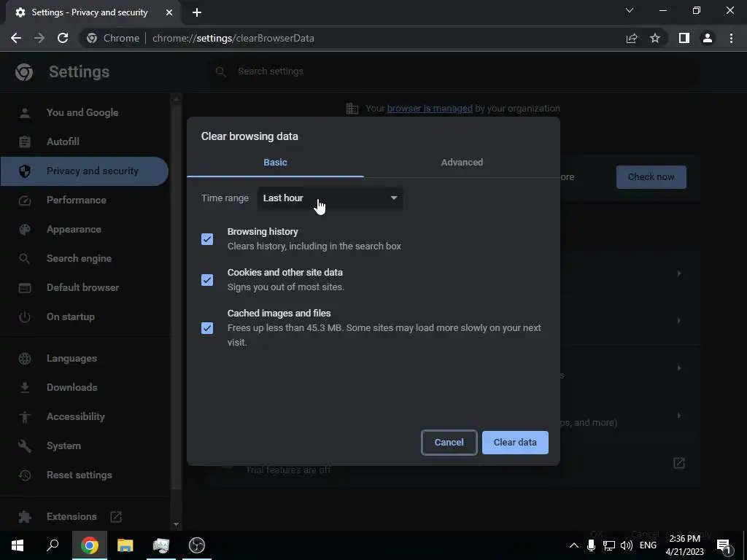Click the address bar URL

(233, 38)
